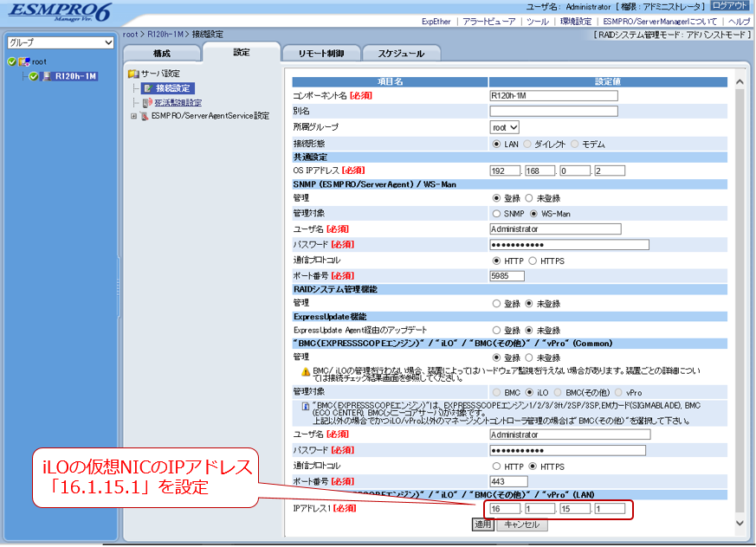Switch to the 構成 tab
Image resolution: width=756 pixels, height=547 pixels.
pyautogui.click(x=162, y=53)
